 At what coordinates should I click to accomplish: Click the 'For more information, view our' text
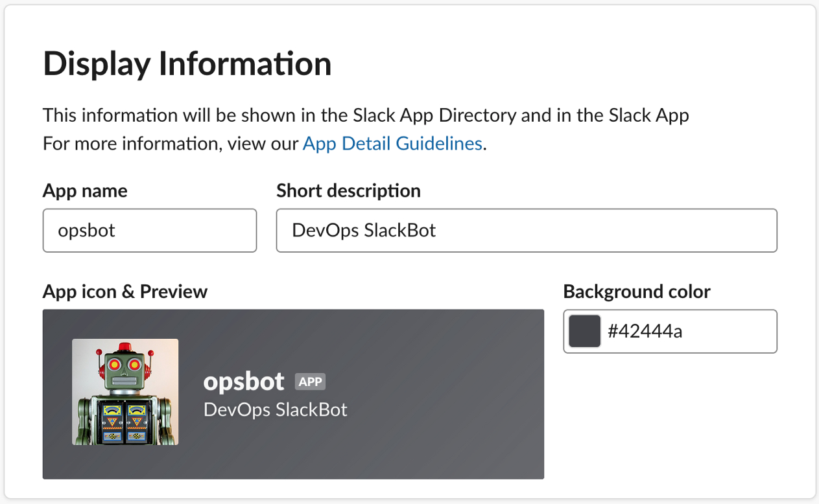[x=171, y=143]
